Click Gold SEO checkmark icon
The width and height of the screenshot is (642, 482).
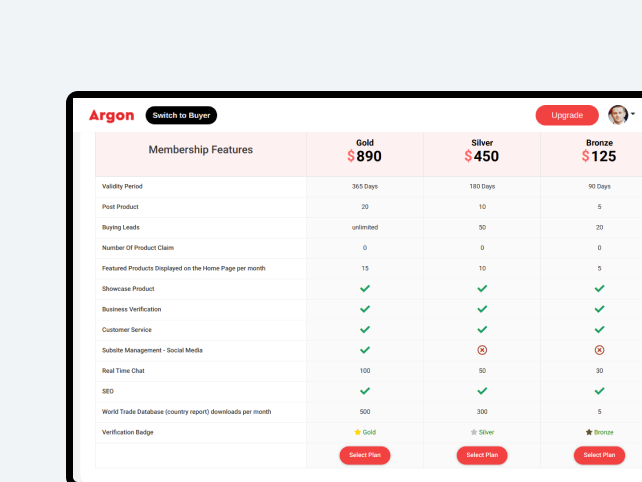(x=365, y=391)
